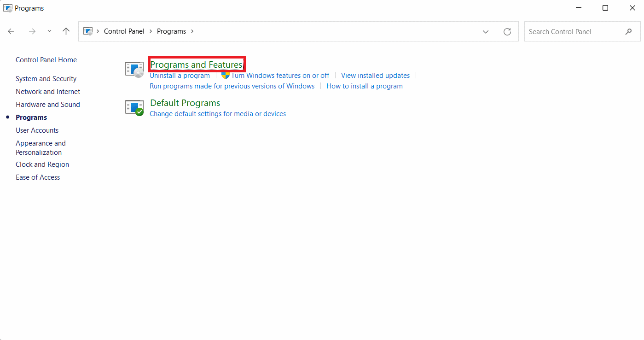Viewport: 644px width, 340px height.
Task: Select Programs breadcrumb in address bar
Action: pyautogui.click(x=171, y=31)
